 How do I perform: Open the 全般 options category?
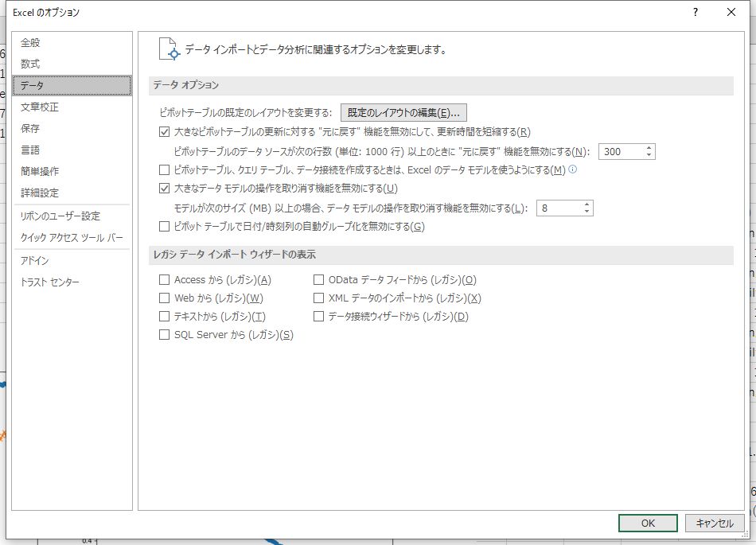click(x=72, y=42)
